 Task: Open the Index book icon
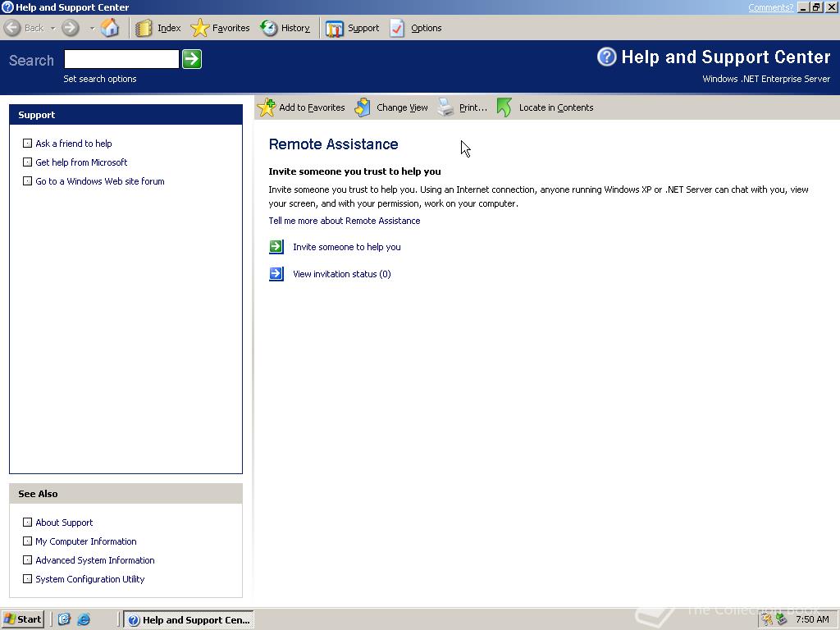coord(144,28)
